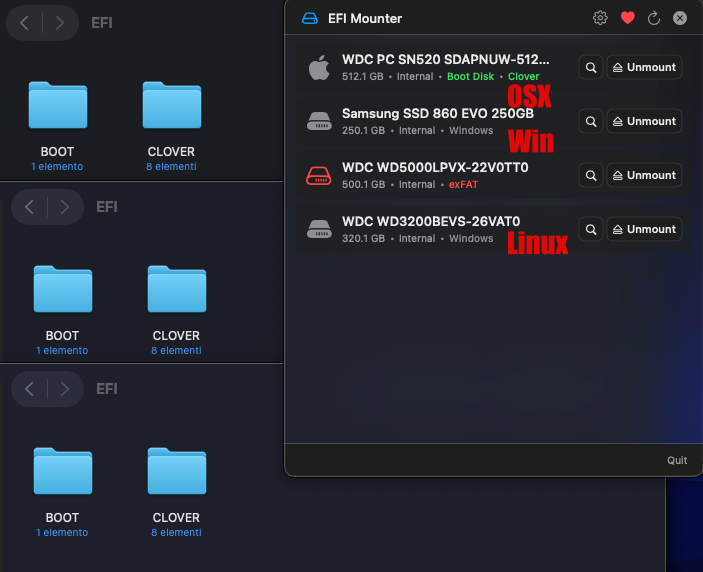The image size is (703, 572).
Task: Click '1 elemento' under bottom window BOOT
Action: tap(62, 533)
